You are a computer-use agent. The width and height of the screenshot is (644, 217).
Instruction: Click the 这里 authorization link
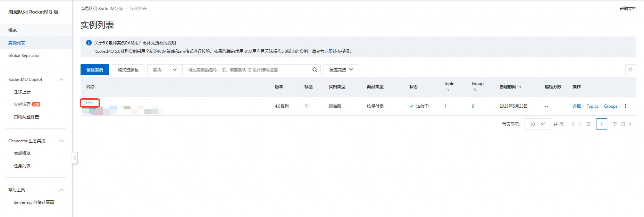click(328, 51)
